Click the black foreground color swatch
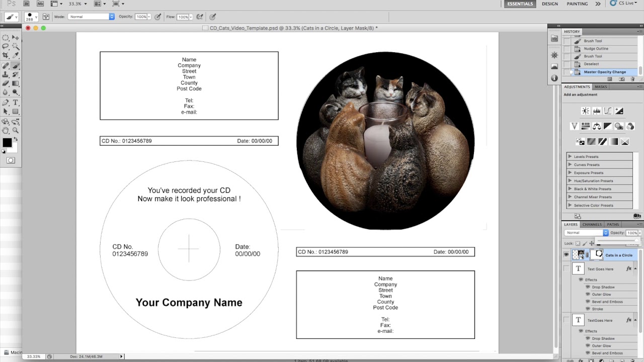The height and width of the screenshot is (362, 644). [x=7, y=142]
